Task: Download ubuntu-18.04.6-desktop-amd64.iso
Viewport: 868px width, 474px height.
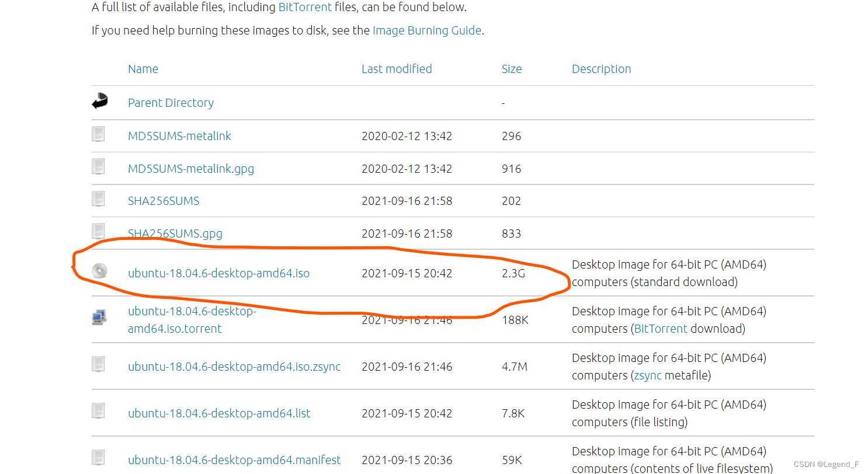Action: point(218,273)
